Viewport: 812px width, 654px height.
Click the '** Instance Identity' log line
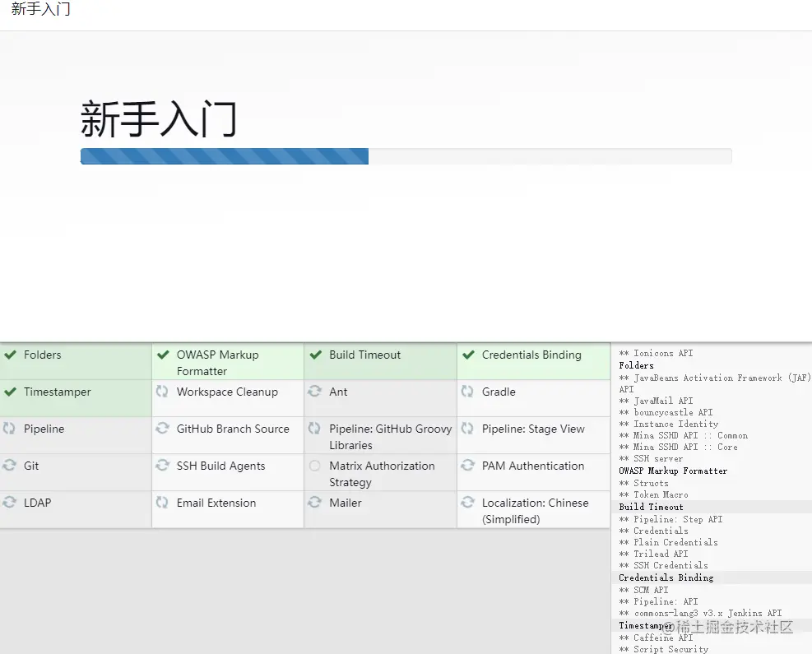tap(669, 424)
